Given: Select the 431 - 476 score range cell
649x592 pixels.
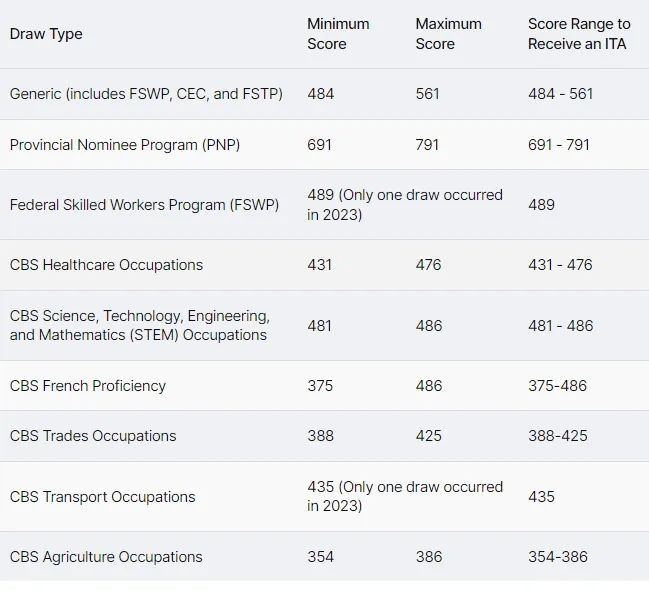Looking at the screenshot, I should [x=560, y=265].
